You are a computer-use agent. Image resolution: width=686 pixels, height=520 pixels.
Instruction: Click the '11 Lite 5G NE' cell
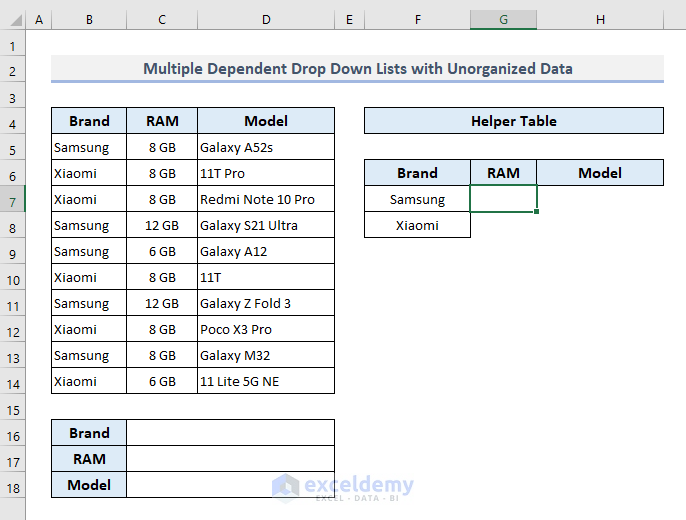click(266, 381)
